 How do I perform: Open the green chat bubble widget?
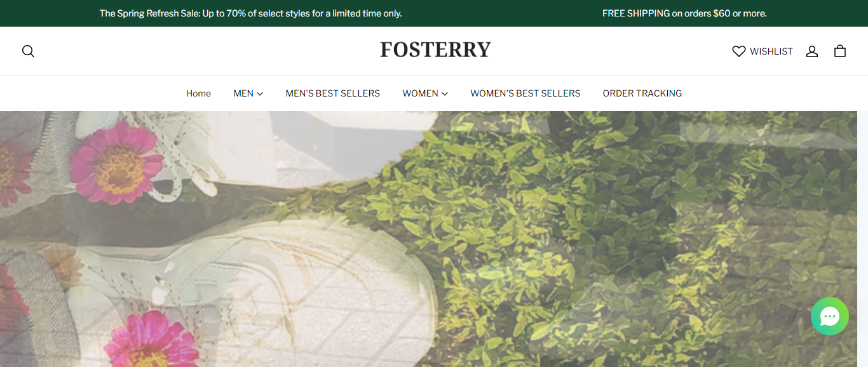pyautogui.click(x=830, y=316)
